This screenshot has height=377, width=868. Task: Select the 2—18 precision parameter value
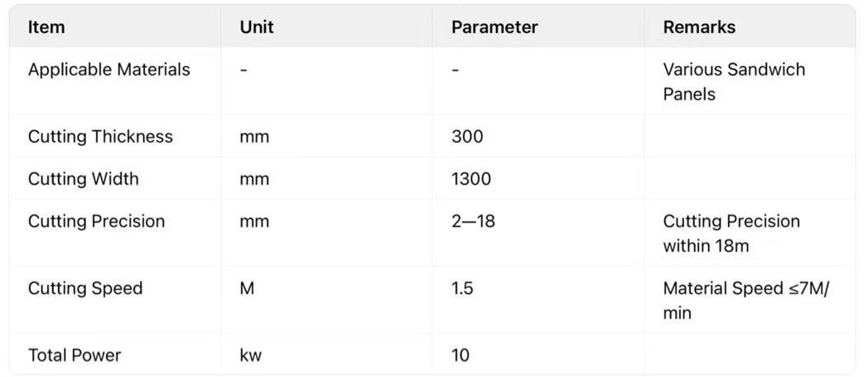tap(473, 221)
